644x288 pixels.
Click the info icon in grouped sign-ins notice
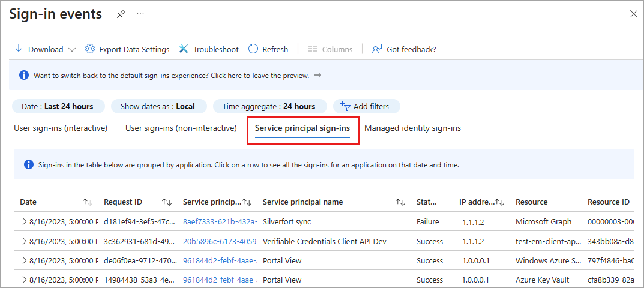pos(29,165)
